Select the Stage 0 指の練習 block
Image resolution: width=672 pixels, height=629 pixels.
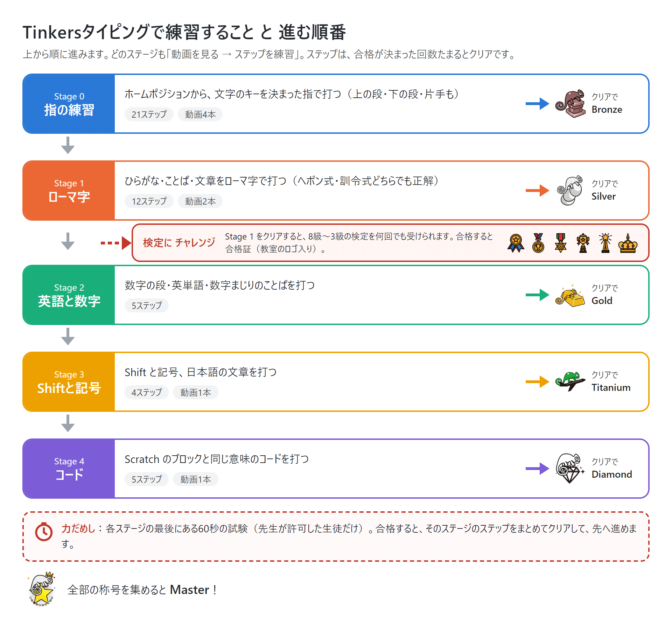69,104
